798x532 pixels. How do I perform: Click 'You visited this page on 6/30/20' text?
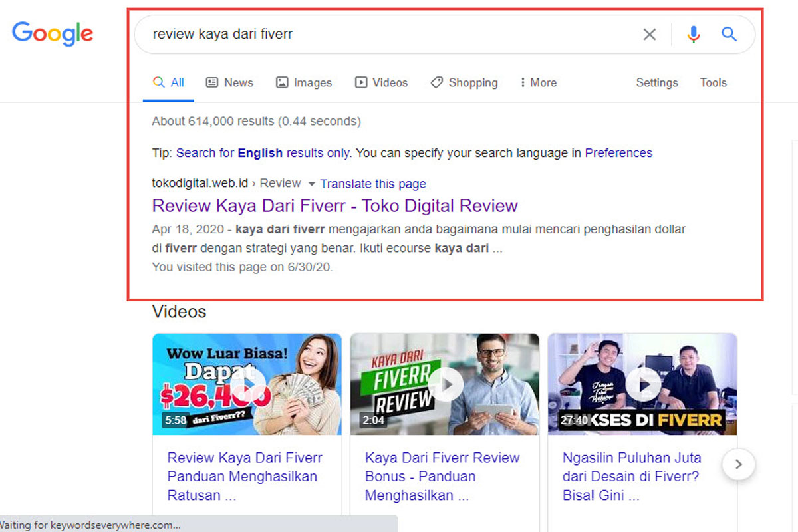(x=242, y=267)
